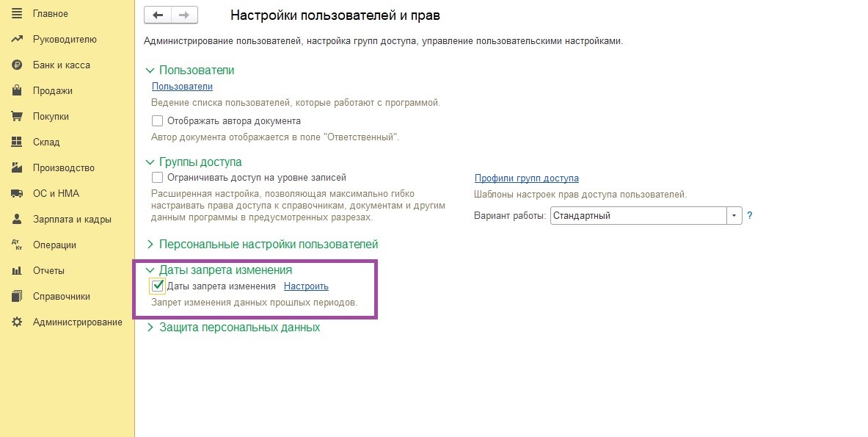868x437 pixels.
Task: Click the Справочники books icon
Action: click(x=17, y=296)
